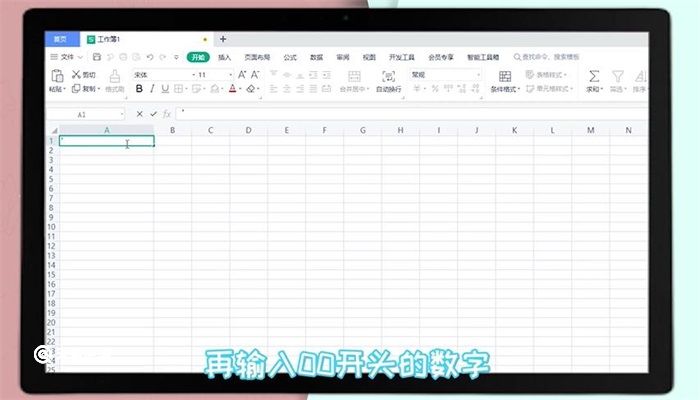Click the Sum sigma icon
Image resolution: width=700 pixels, height=400 pixels.
(594, 76)
